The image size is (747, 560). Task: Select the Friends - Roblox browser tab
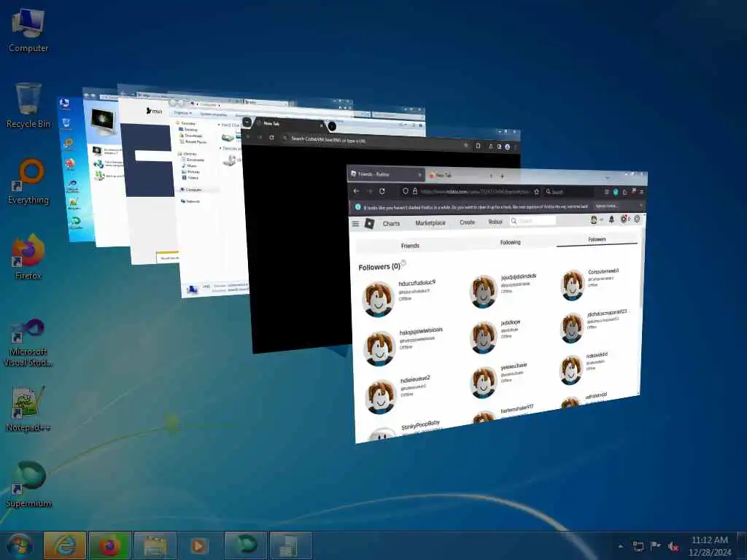[386, 174]
